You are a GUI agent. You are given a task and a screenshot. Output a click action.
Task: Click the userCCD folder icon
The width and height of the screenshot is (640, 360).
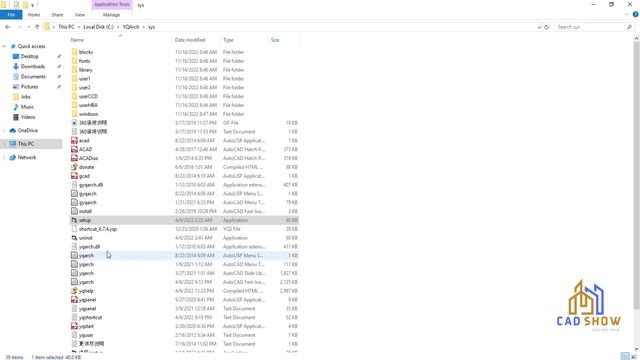click(74, 96)
